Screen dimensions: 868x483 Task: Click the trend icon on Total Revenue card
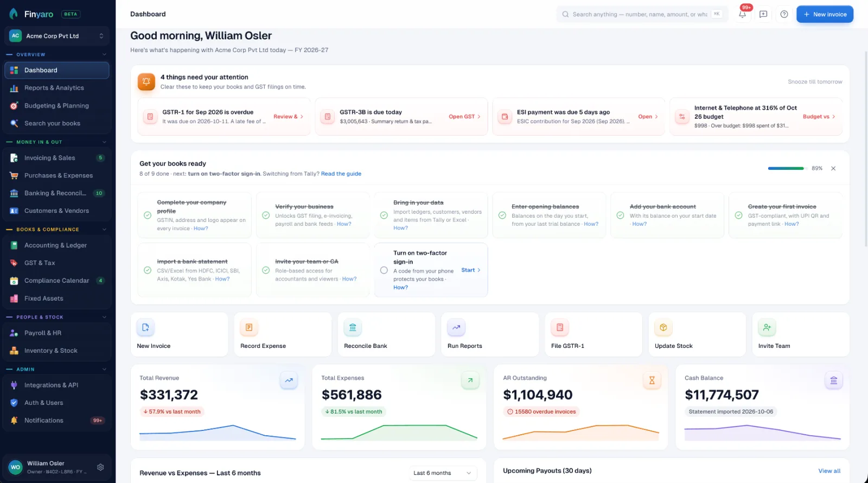tap(289, 380)
